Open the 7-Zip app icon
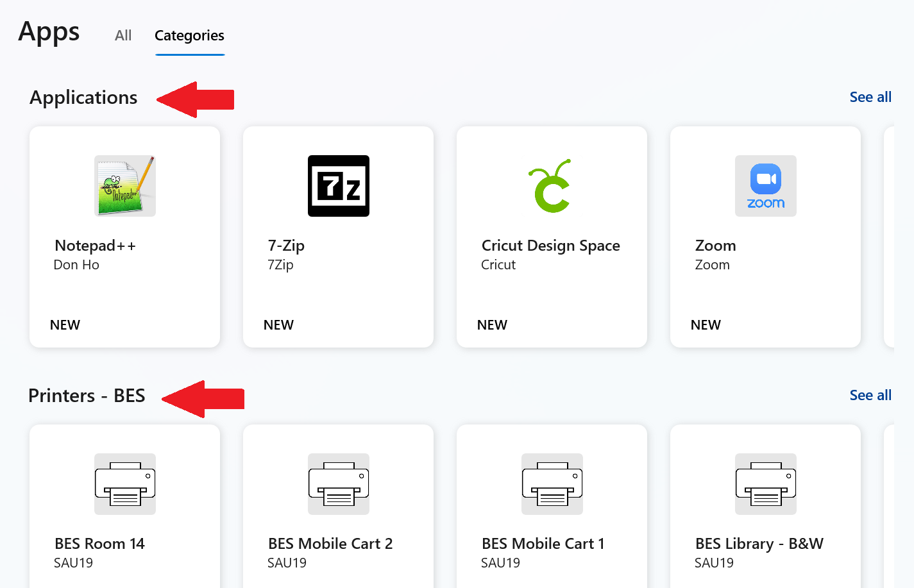The width and height of the screenshot is (914, 588). pos(339,186)
